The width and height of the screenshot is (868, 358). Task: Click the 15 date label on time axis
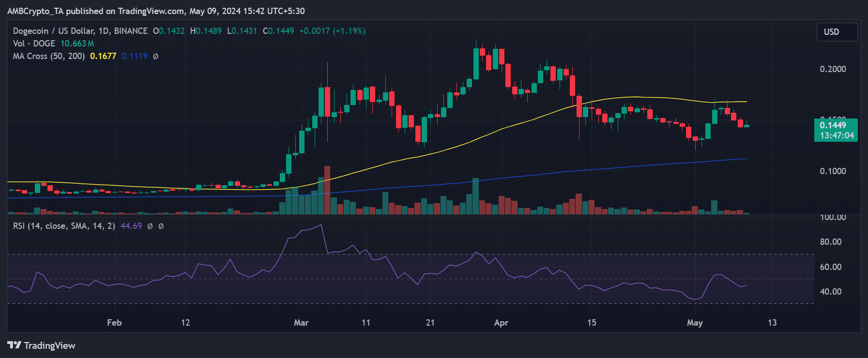click(592, 323)
